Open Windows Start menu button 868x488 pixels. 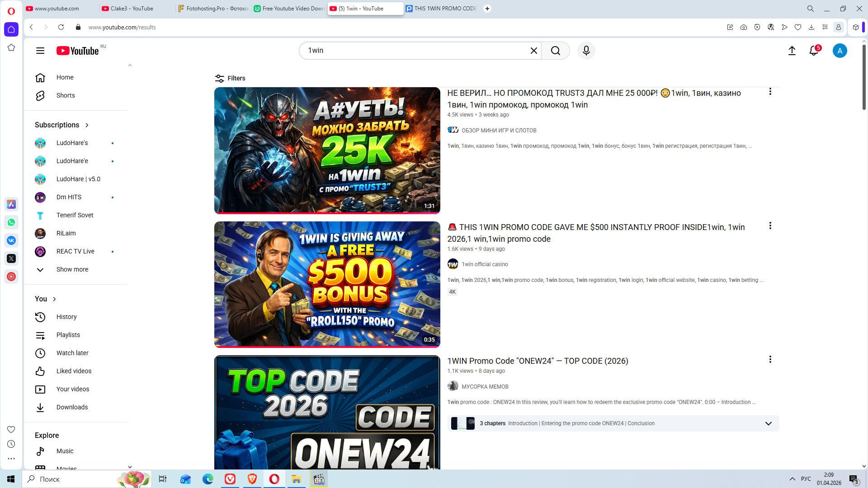[11, 479]
